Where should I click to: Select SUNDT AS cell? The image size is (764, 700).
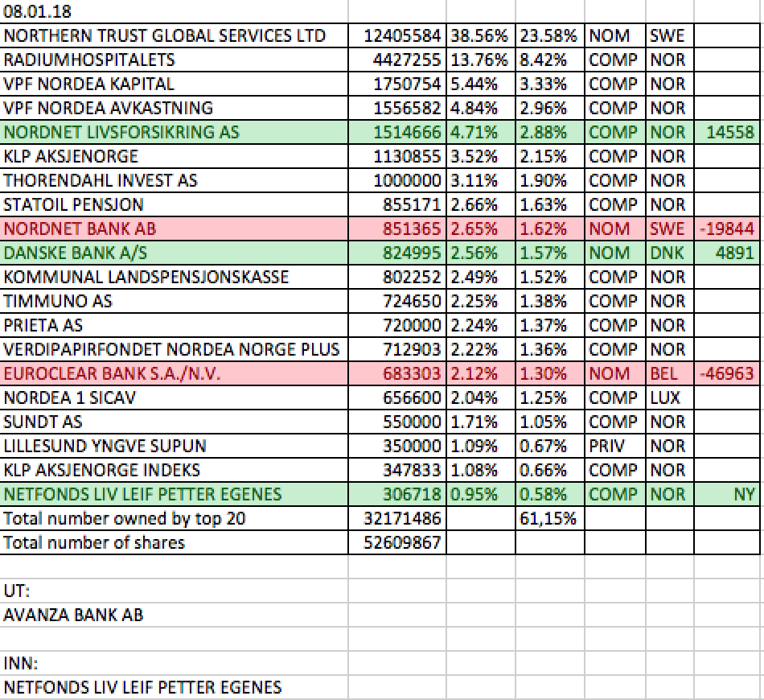click(x=174, y=422)
